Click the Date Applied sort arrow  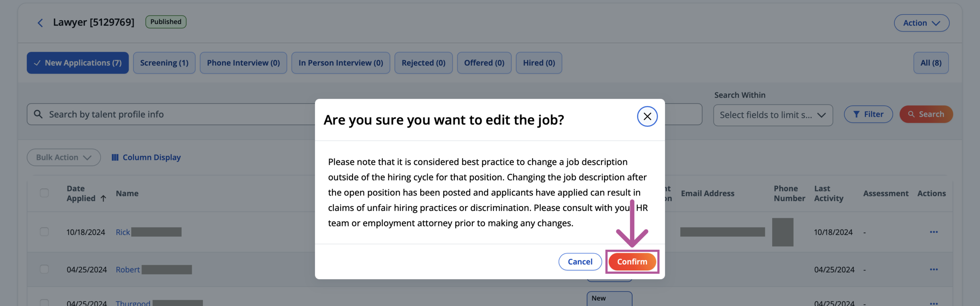coord(103,199)
